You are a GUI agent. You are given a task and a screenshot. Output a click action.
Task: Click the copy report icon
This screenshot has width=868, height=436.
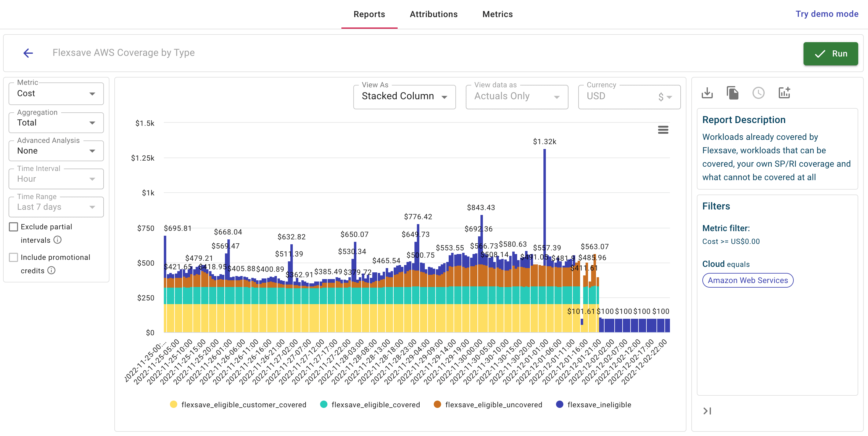click(733, 93)
